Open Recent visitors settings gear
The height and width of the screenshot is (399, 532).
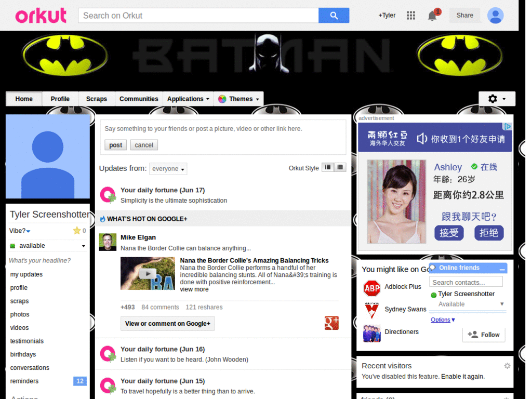coord(507,366)
